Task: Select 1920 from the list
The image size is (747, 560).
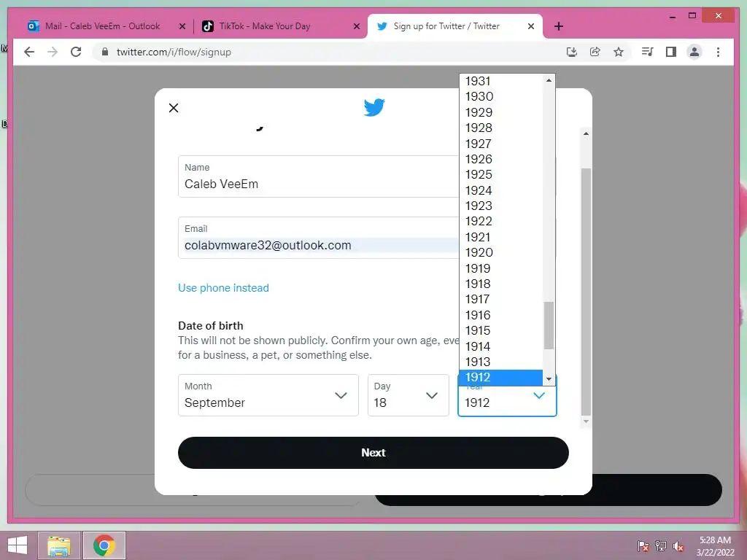Action: [x=500, y=253]
